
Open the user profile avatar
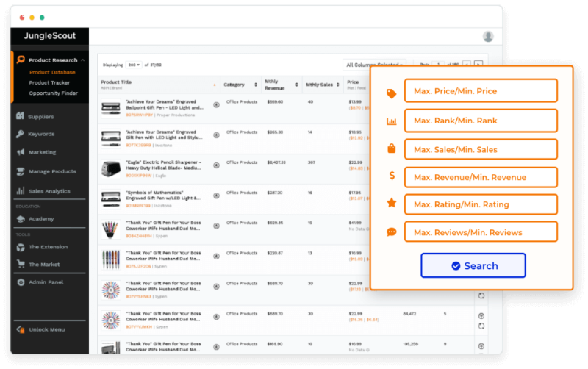pyautogui.click(x=488, y=36)
